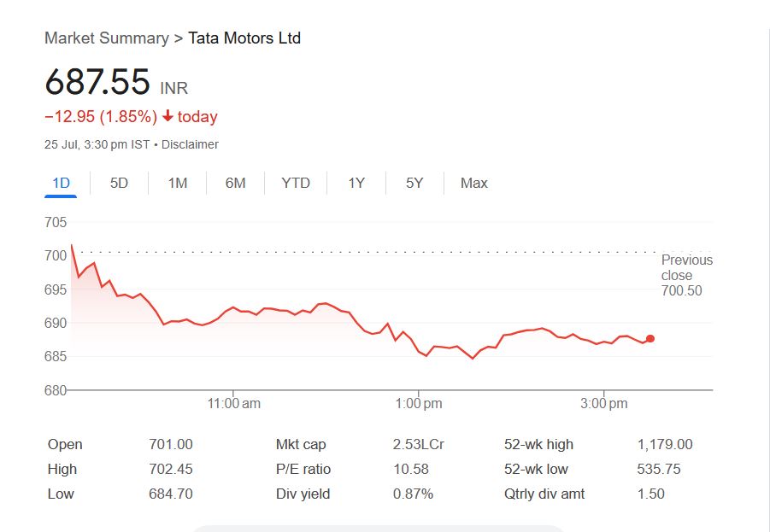
Task: Select the 1D time range tab
Action: tap(61, 183)
